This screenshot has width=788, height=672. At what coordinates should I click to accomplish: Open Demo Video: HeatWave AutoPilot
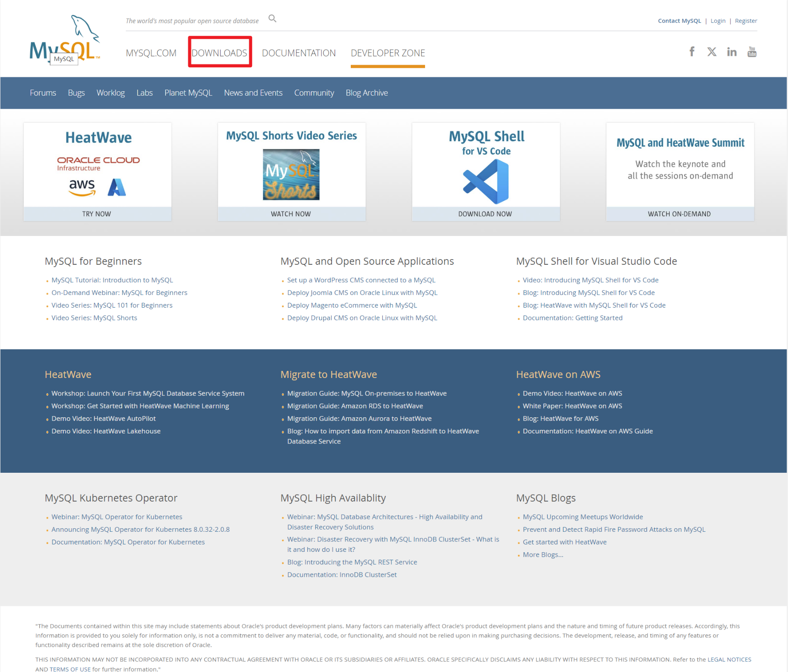104,419
